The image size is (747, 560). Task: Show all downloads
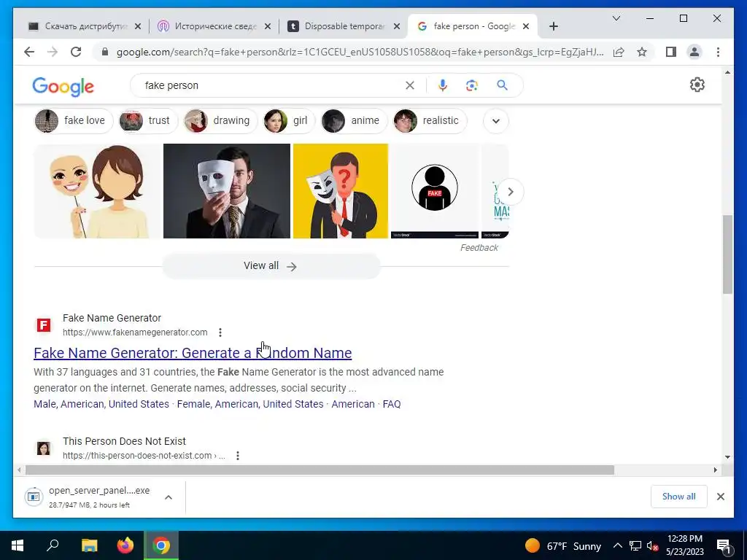click(678, 497)
